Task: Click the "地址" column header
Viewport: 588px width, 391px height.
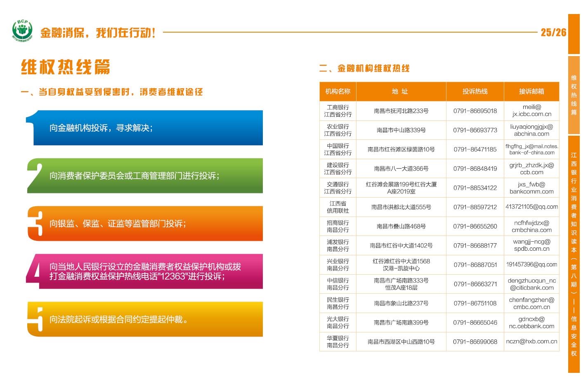Action: 401,92
